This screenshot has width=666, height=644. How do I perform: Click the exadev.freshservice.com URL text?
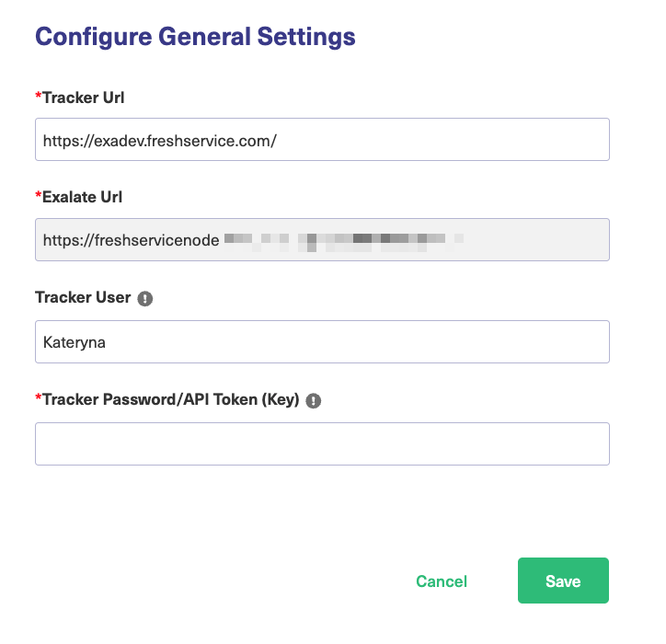[159, 140]
